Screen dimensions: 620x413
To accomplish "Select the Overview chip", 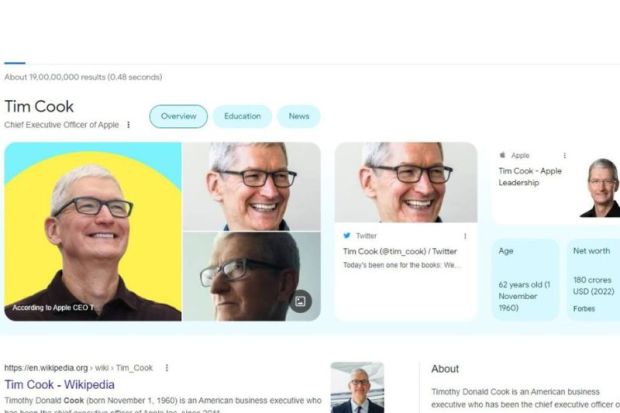I will [x=178, y=116].
